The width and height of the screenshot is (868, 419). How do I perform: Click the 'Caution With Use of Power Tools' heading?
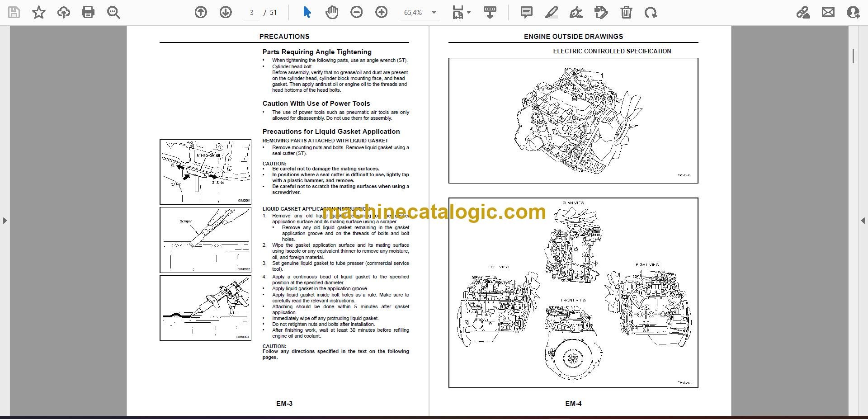(316, 104)
